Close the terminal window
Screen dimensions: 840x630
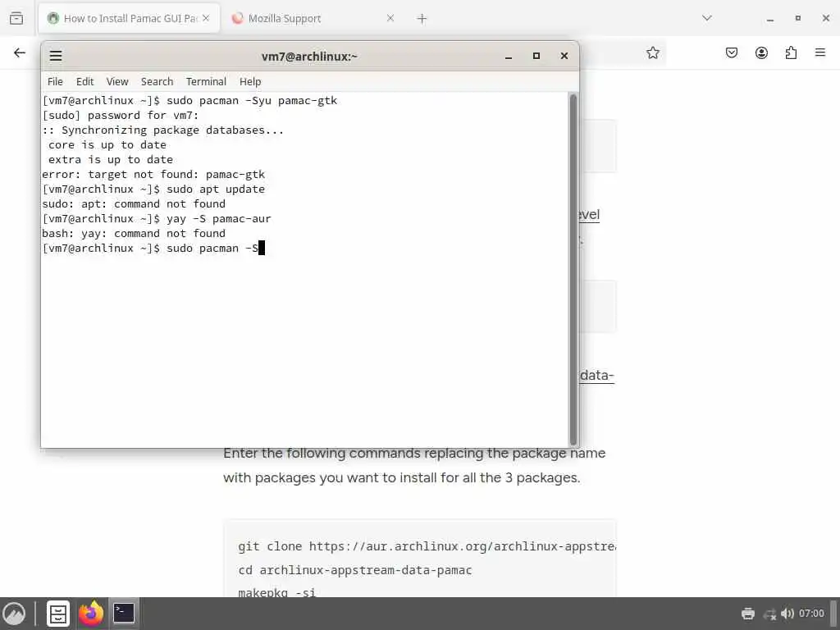pyautogui.click(x=564, y=56)
